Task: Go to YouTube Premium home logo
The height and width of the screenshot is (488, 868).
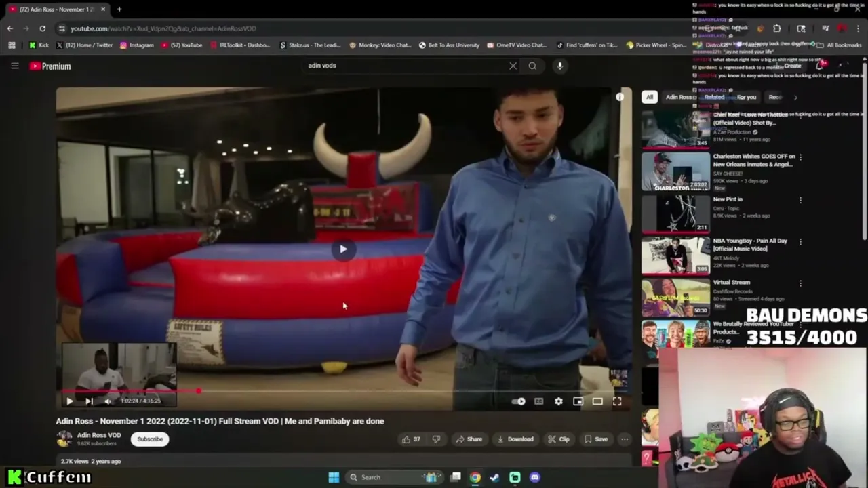Action: 50,66
